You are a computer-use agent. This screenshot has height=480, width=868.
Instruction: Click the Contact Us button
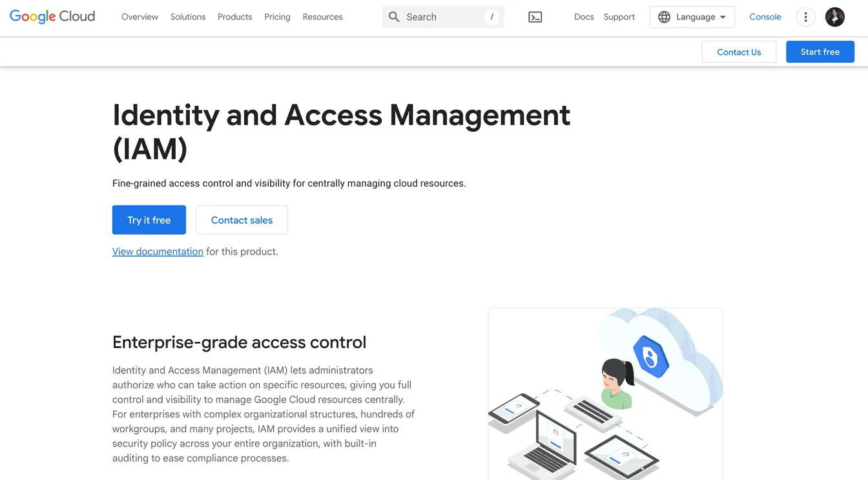[x=739, y=52]
